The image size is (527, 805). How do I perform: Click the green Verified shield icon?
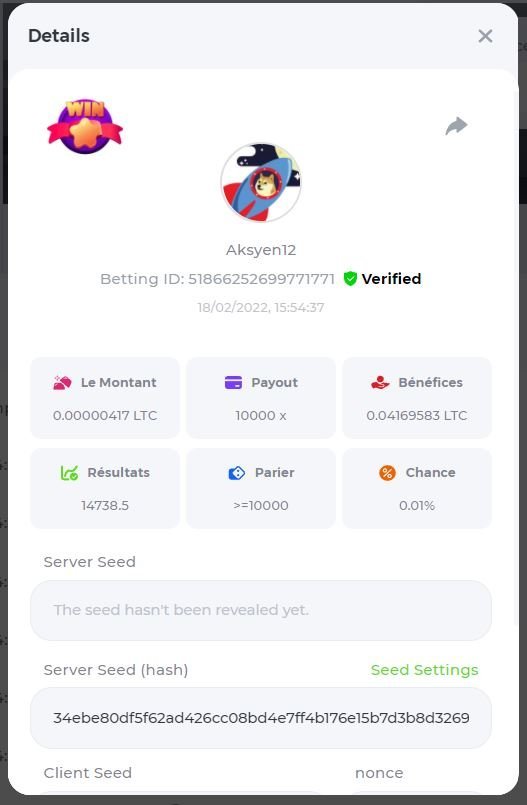pyautogui.click(x=350, y=279)
